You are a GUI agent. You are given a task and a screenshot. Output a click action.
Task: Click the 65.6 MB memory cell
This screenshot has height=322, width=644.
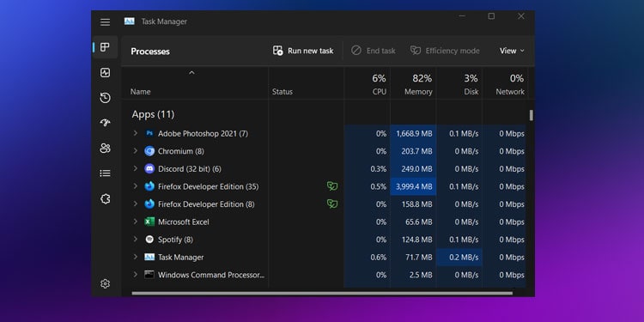point(413,222)
